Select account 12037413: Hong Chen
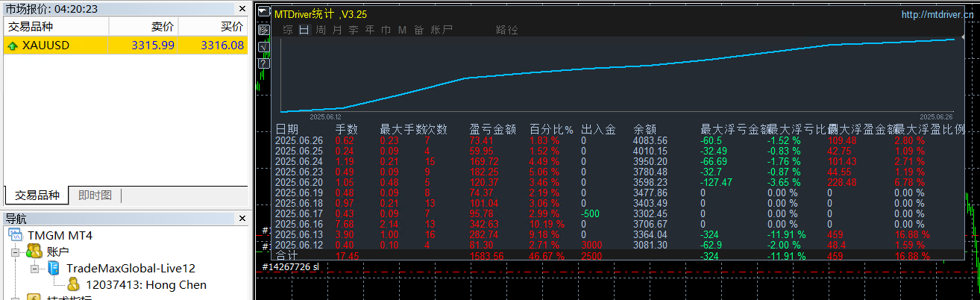 (146, 284)
